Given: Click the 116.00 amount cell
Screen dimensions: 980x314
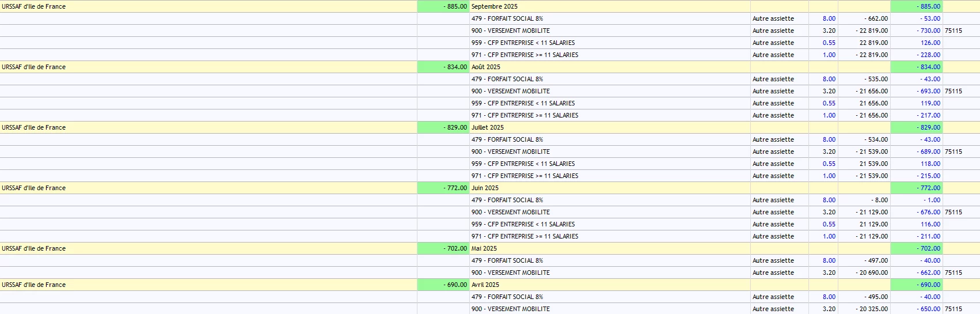Looking at the screenshot, I should click(x=917, y=224).
